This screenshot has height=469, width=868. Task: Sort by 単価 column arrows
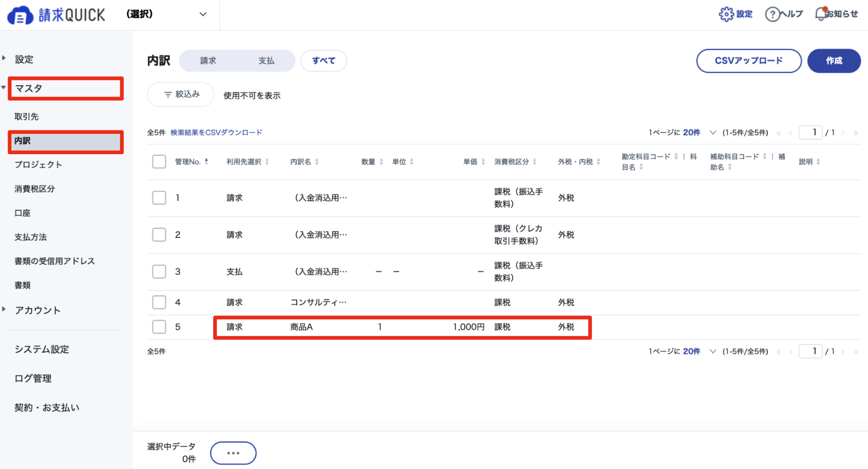pyautogui.click(x=483, y=162)
